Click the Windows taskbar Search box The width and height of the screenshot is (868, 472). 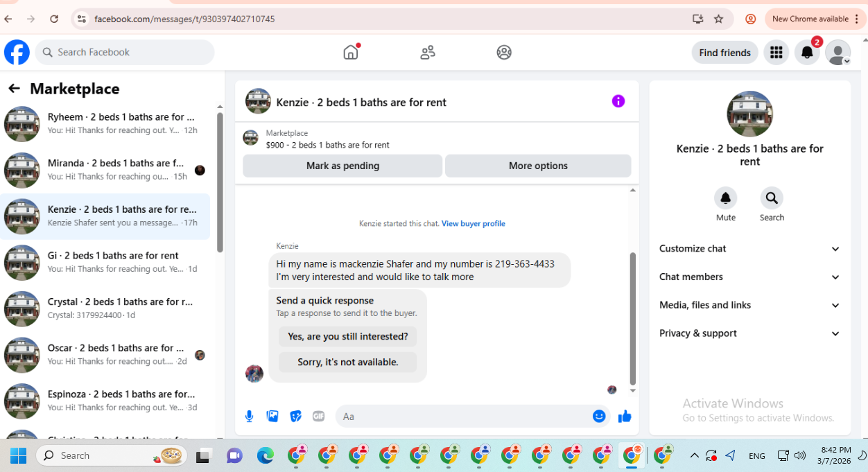[x=112, y=455]
